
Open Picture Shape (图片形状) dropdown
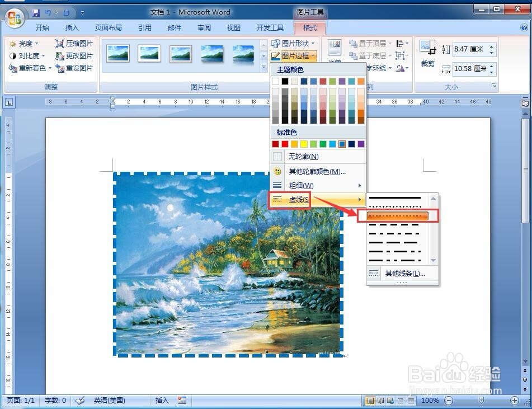pos(294,44)
